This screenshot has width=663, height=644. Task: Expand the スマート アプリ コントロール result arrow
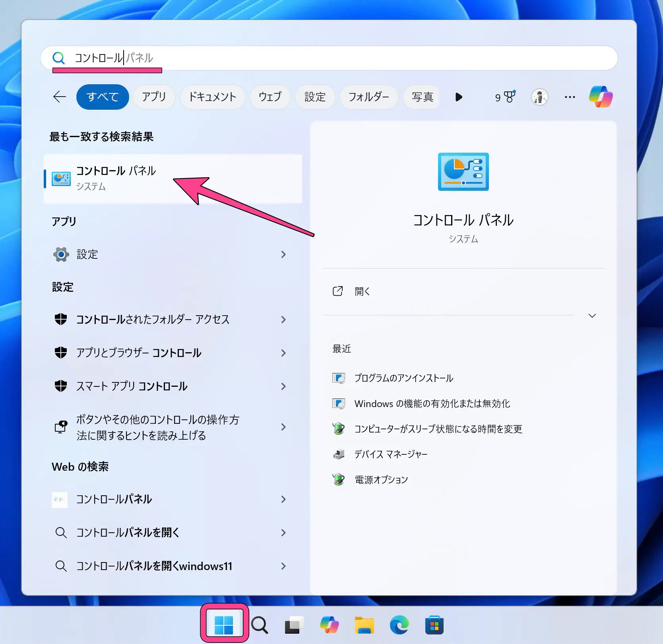[x=283, y=386]
